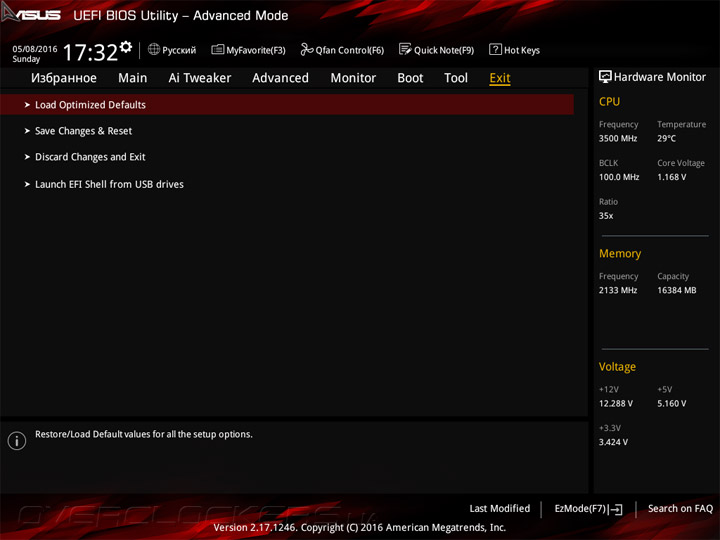Click the CPU section heading
The image size is (720, 540).
pyautogui.click(x=609, y=101)
